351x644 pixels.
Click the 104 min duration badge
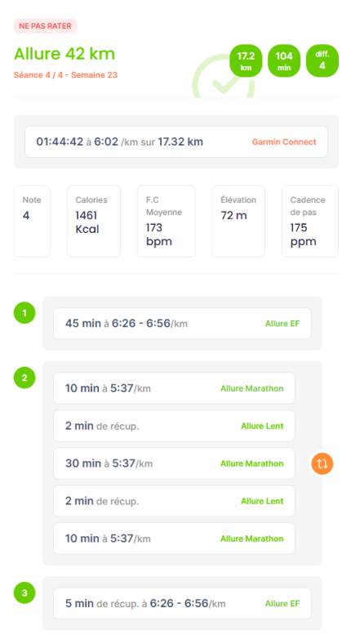284,60
